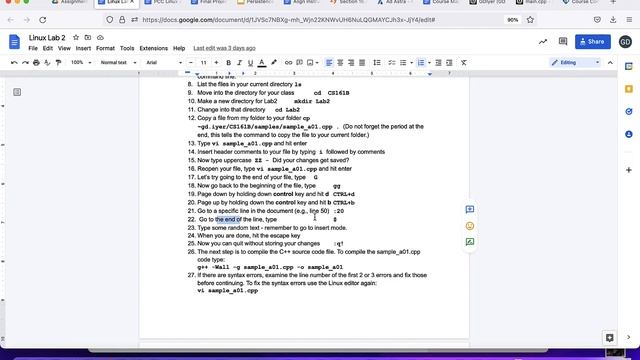Undo the last edit

(14, 62)
